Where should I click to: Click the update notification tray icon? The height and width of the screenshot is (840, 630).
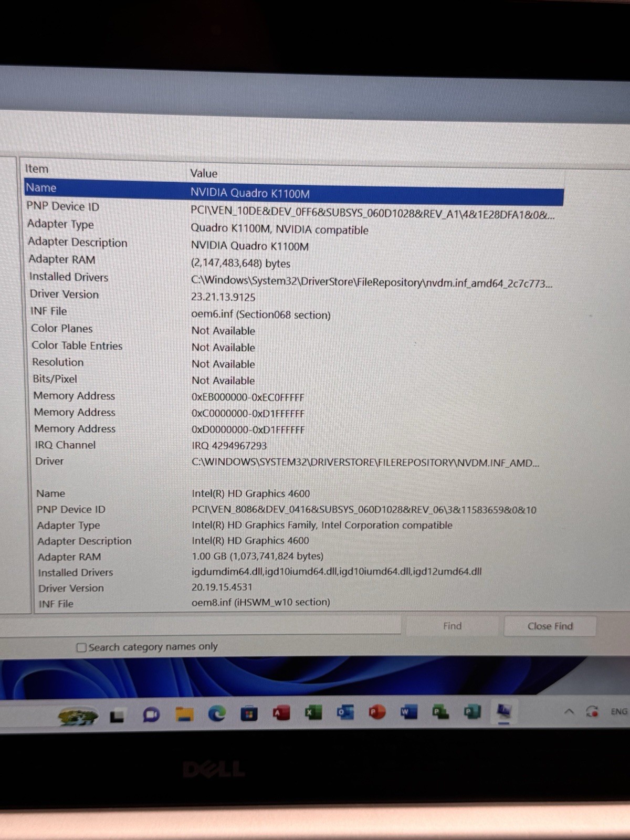592,712
